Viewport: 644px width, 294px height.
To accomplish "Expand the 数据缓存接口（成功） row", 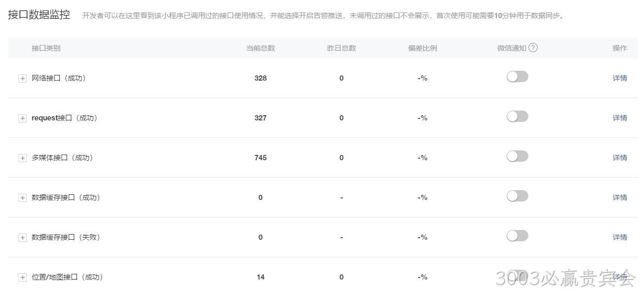I will [22, 198].
